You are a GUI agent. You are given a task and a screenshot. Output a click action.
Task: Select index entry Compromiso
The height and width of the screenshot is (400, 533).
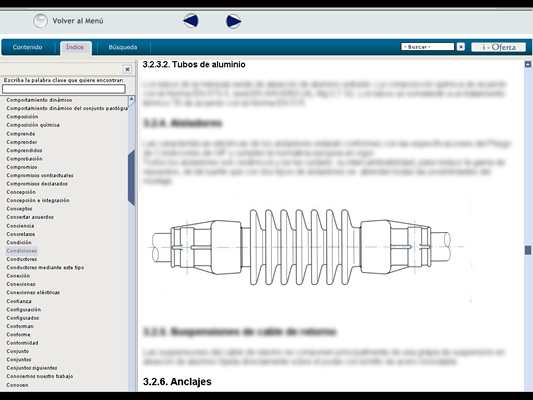coord(22,167)
